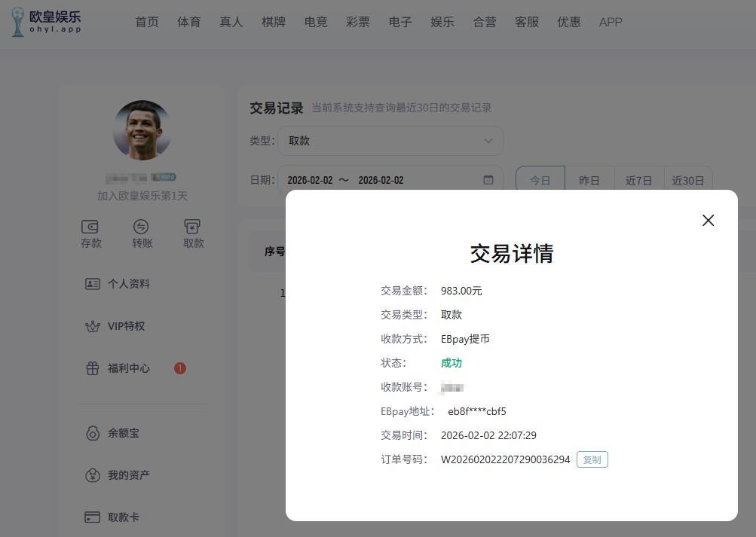Select the 今日 date filter
The width and height of the screenshot is (756, 537).
tap(540, 181)
